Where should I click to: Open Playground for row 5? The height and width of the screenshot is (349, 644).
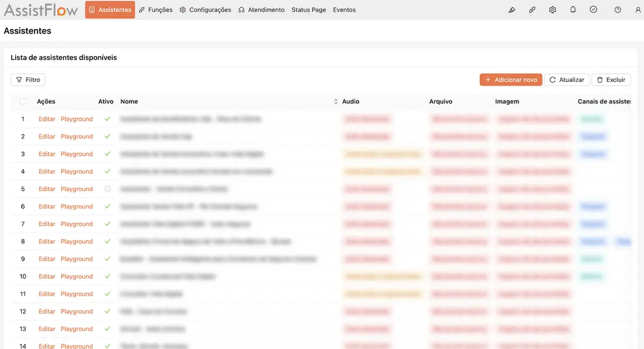click(x=77, y=189)
